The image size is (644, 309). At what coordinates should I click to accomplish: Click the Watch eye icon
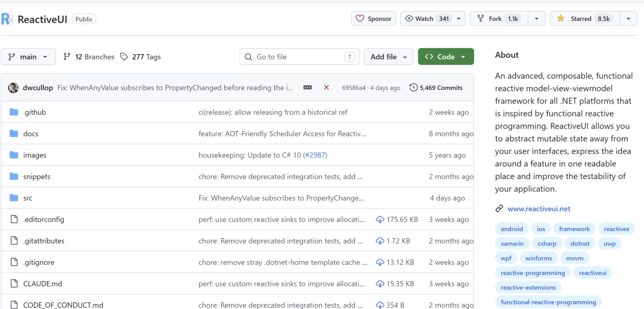pos(408,19)
